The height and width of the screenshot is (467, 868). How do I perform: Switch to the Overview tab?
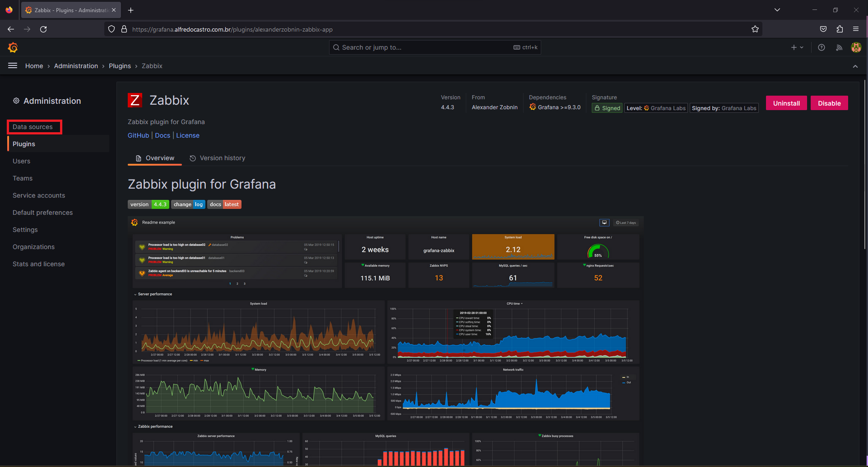click(x=155, y=158)
